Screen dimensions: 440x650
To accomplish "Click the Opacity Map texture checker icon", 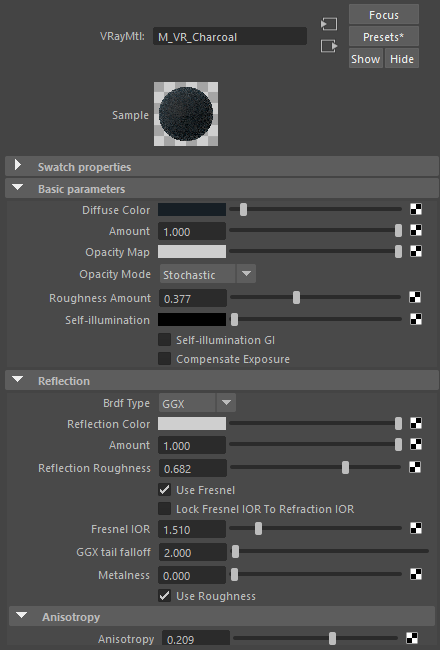I will click(x=416, y=251).
